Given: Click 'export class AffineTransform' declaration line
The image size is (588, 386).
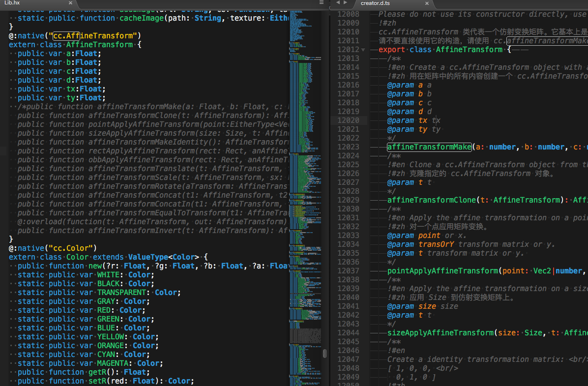Looking at the screenshot, I should 445,50.
